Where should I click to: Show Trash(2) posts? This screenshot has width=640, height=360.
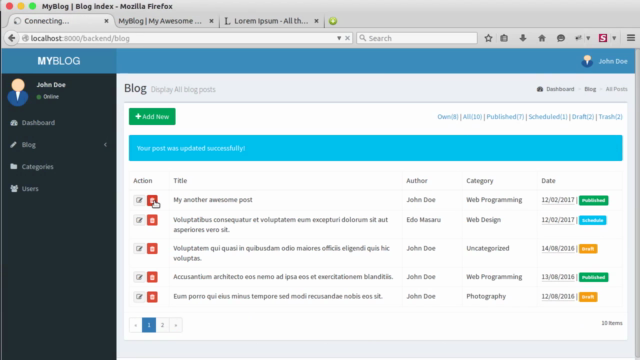click(610, 117)
